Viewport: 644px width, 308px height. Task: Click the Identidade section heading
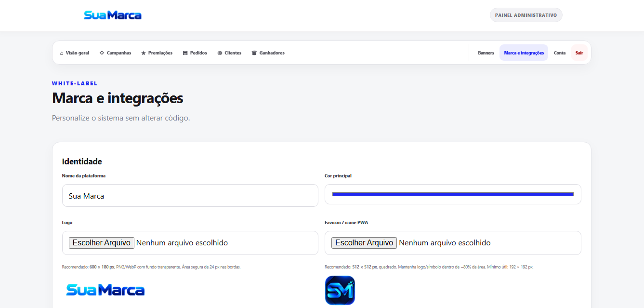(82, 161)
